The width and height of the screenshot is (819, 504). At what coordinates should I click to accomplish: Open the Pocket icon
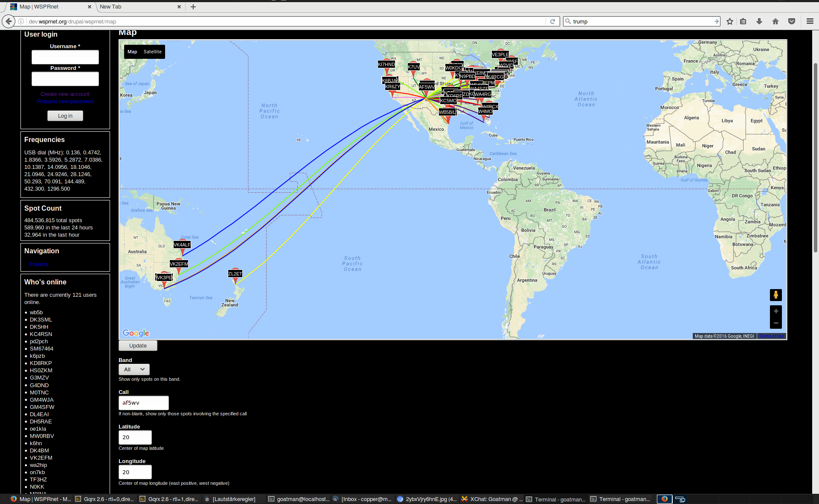[x=792, y=21]
